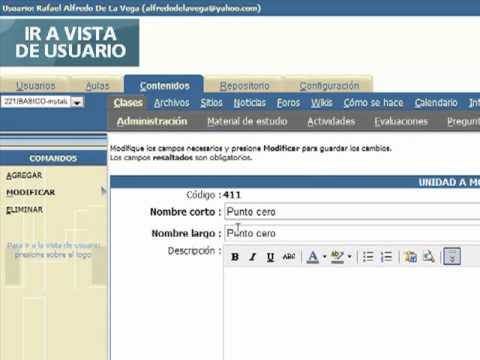The width and height of the screenshot is (480, 360).
Task: Click the Nombre largo input field
Action: (352, 233)
